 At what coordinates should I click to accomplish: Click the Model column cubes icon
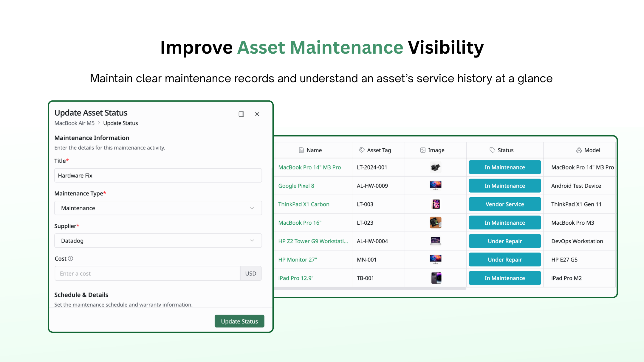(579, 150)
